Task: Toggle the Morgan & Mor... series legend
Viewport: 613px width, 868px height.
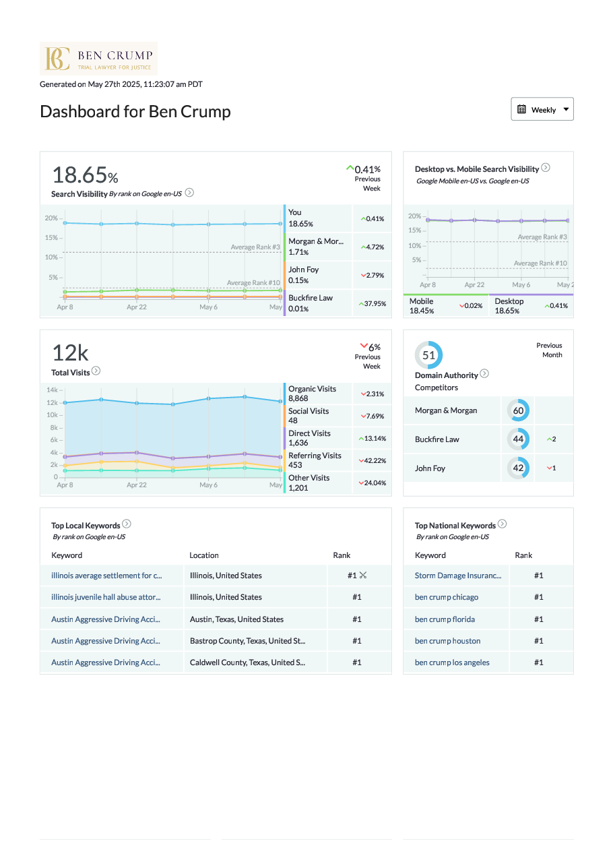Action: (317, 247)
